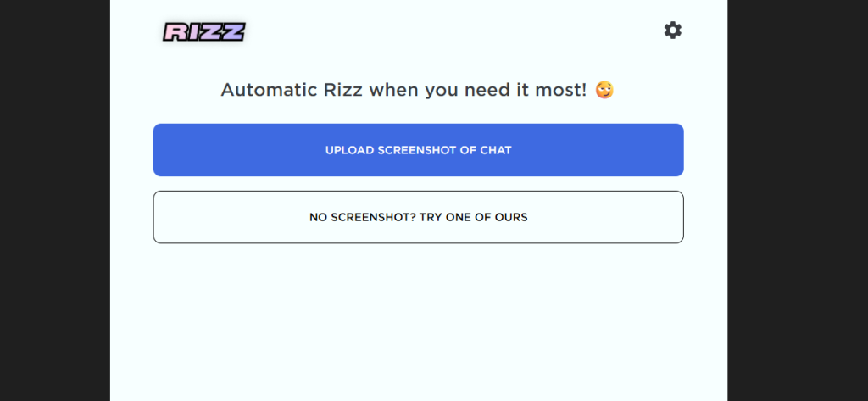This screenshot has height=401, width=868.
Task: Tap the pink-purple Rizz brand icon
Action: (x=204, y=32)
